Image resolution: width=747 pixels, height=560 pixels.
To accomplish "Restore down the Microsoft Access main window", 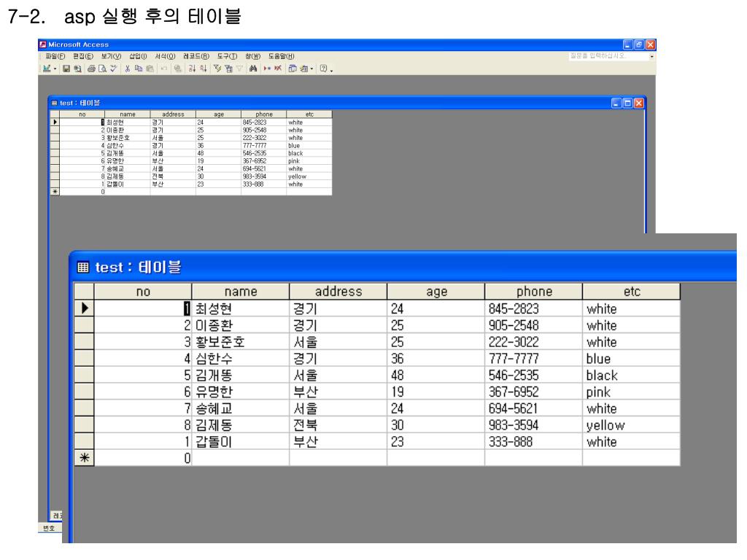I will [x=639, y=44].
